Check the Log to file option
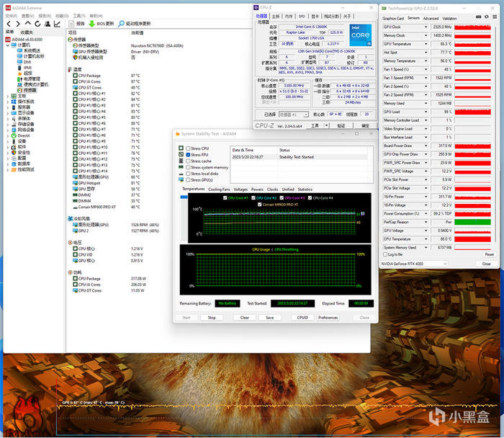Viewport: 504px width, 438px height. point(386,254)
